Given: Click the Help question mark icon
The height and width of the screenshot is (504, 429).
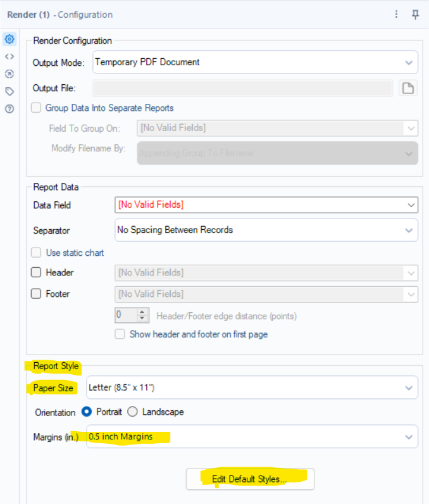Looking at the screenshot, I should click(x=9, y=108).
